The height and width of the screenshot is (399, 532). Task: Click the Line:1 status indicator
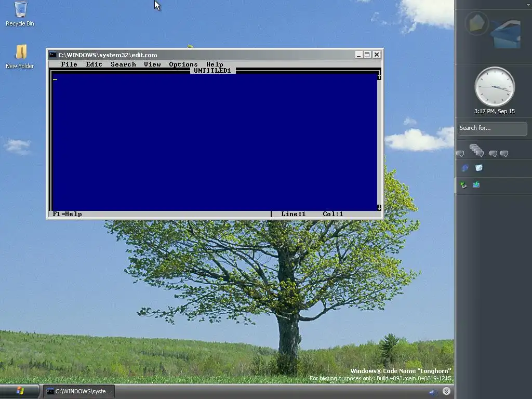click(294, 214)
